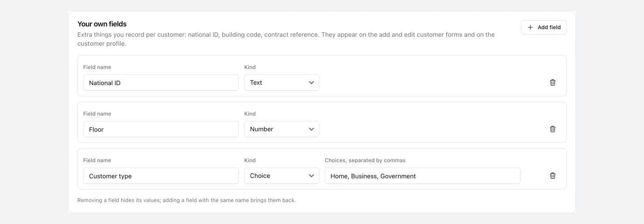This screenshot has width=644, height=224.
Task: Select the 'Your own fields' heading
Action: click(102, 24)
